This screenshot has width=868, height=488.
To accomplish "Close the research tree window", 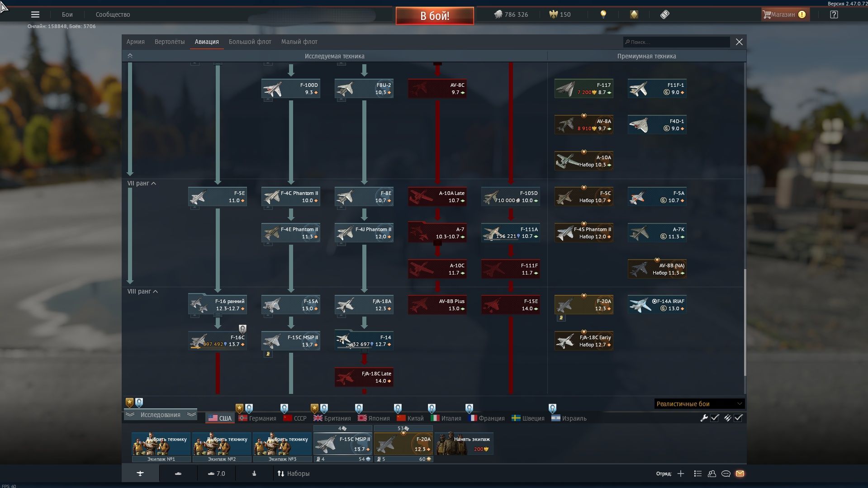I will [x=739, y=42].
